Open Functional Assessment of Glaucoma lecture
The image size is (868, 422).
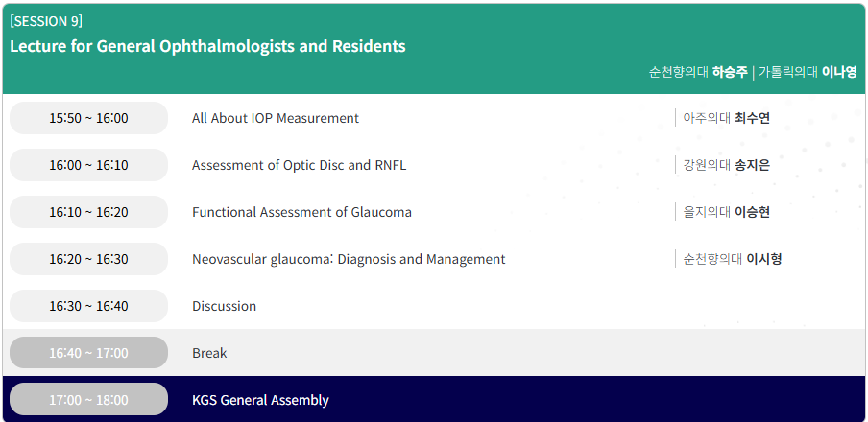point(301,212)
